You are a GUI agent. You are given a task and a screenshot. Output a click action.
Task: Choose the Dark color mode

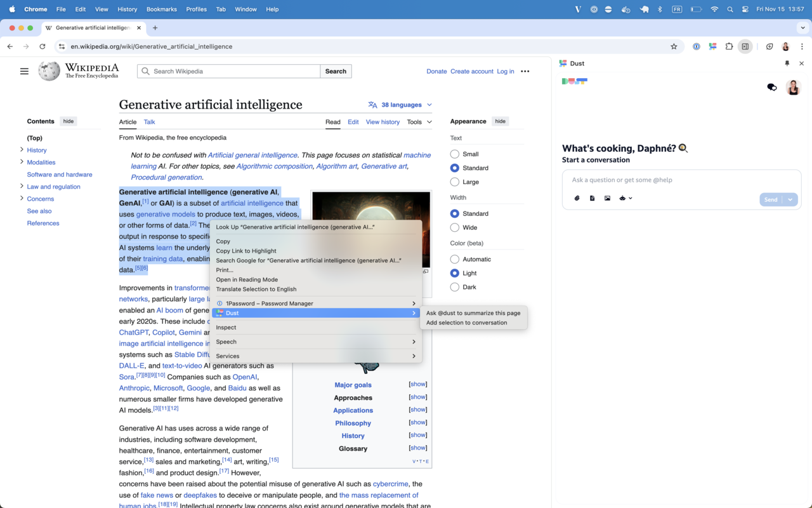point(455,288)
